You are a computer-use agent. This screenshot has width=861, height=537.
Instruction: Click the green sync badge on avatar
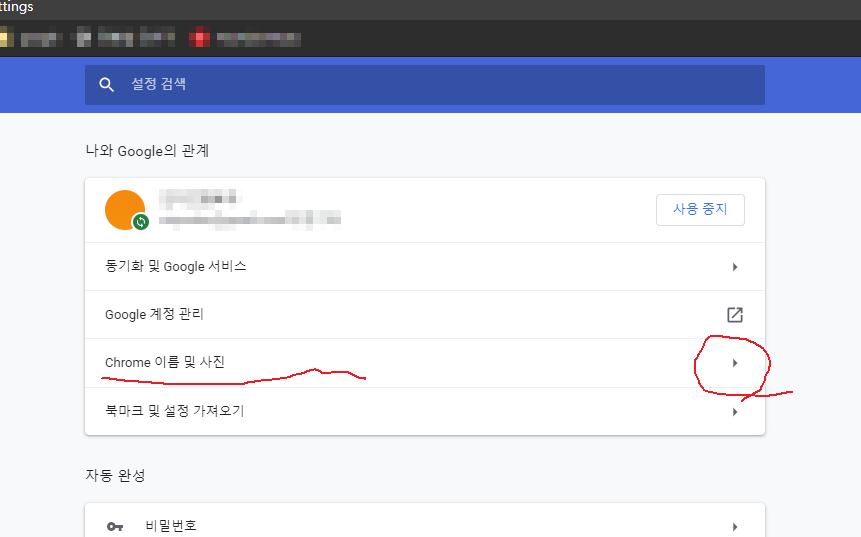141,222
